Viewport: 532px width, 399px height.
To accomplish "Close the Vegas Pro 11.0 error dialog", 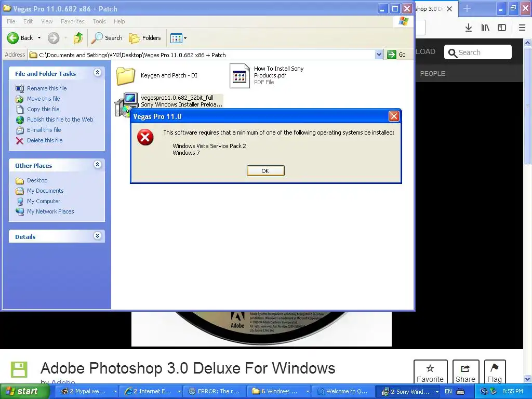I will click(394, 116).
